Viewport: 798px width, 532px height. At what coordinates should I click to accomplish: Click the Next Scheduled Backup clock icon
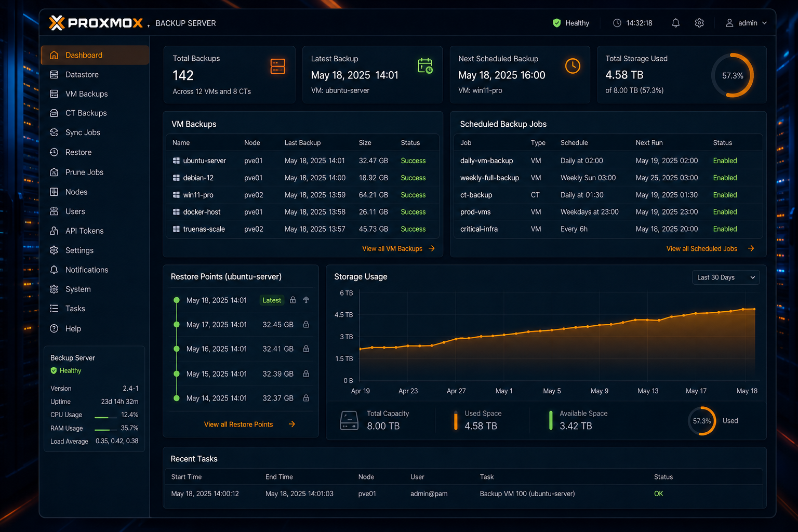click(573, 66)
